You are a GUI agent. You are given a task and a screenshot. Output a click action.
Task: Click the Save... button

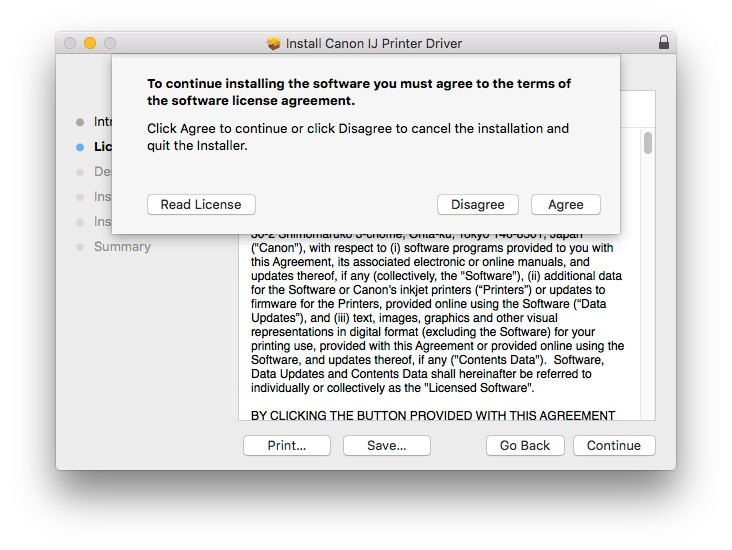[387, 445]
